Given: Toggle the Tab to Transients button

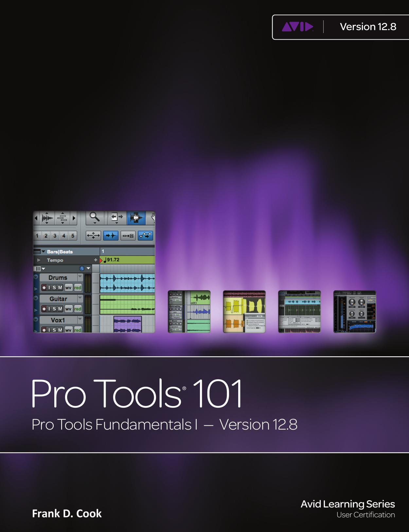Looking at the screenshot, I should pos(111,236).
